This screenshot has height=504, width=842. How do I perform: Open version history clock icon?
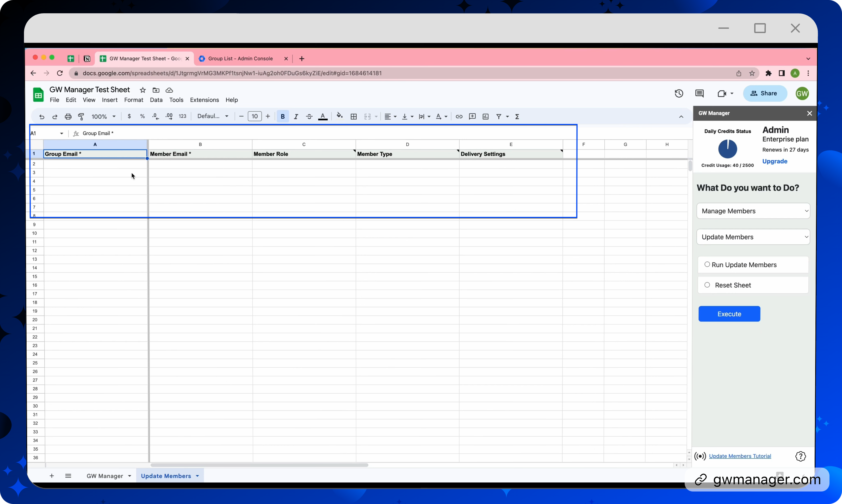(x=679, y=93)
